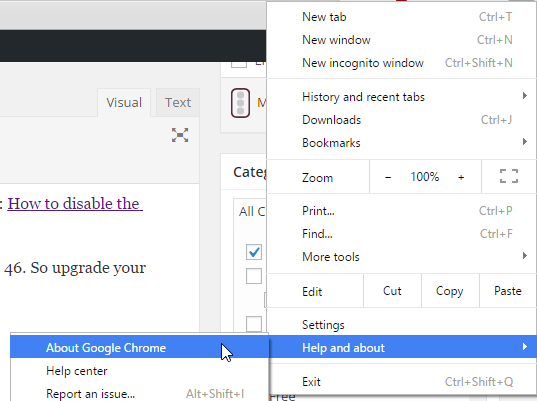The image size is (537, 401).
Task: Click the Copy button
Action: [x=450, y=291]
